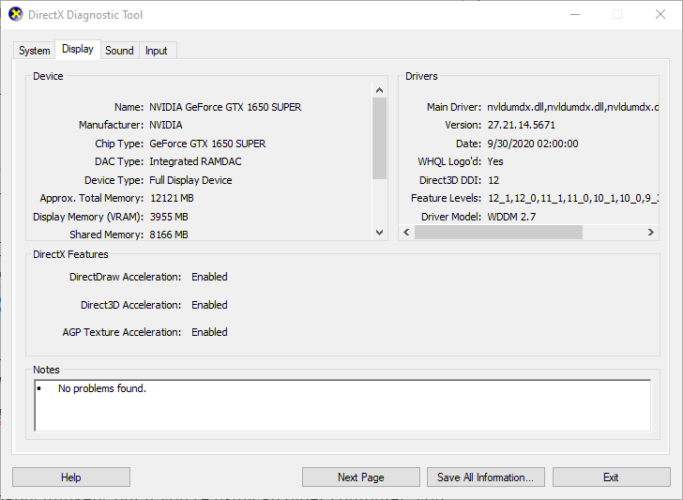
Task: Exit the diagnostic tool via Exit button
Action: pyautogui.click(x=611, y=477)
